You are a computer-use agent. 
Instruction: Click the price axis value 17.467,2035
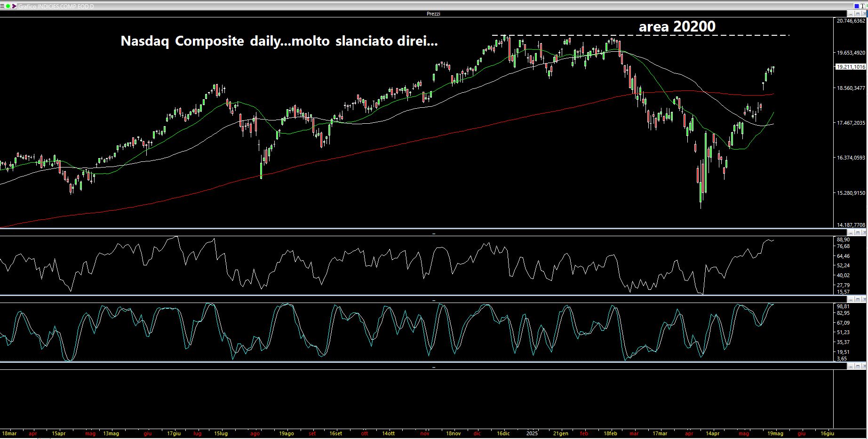coord(851,123)
